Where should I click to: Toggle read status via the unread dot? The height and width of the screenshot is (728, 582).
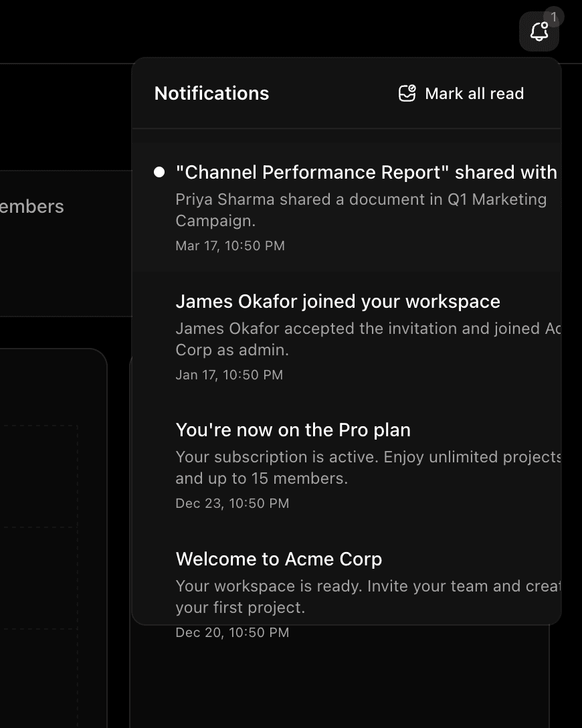pos(158,172)
